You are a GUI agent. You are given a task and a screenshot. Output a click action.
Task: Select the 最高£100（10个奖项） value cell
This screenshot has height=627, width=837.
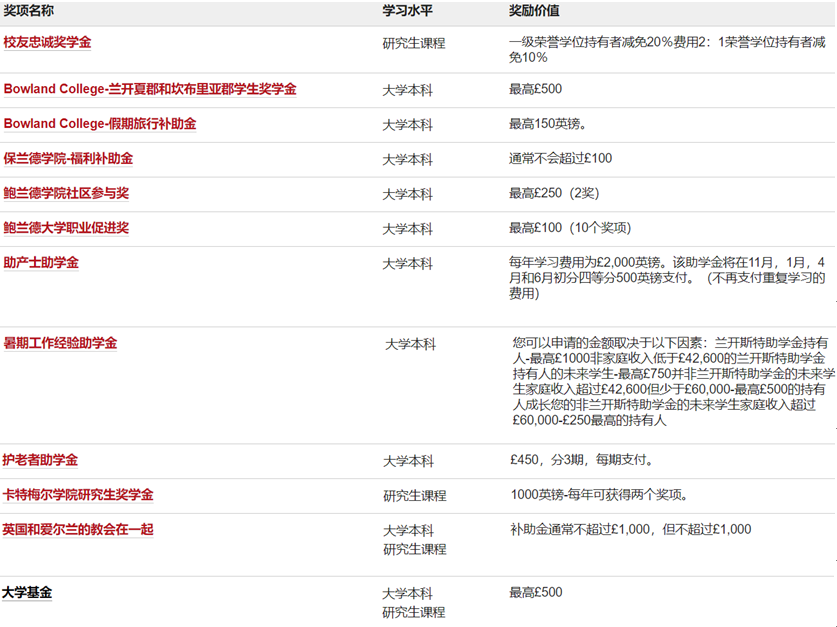(x=570, y=228)
